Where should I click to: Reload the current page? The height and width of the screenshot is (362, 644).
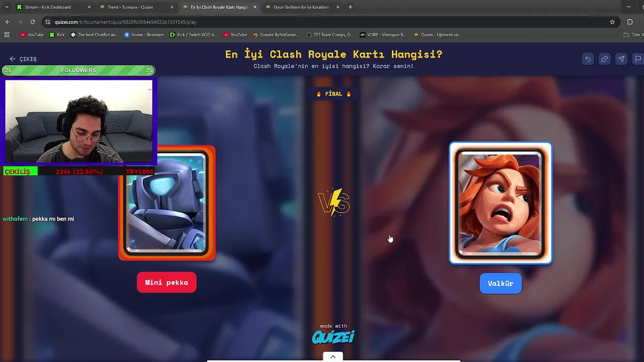(33, 22)
